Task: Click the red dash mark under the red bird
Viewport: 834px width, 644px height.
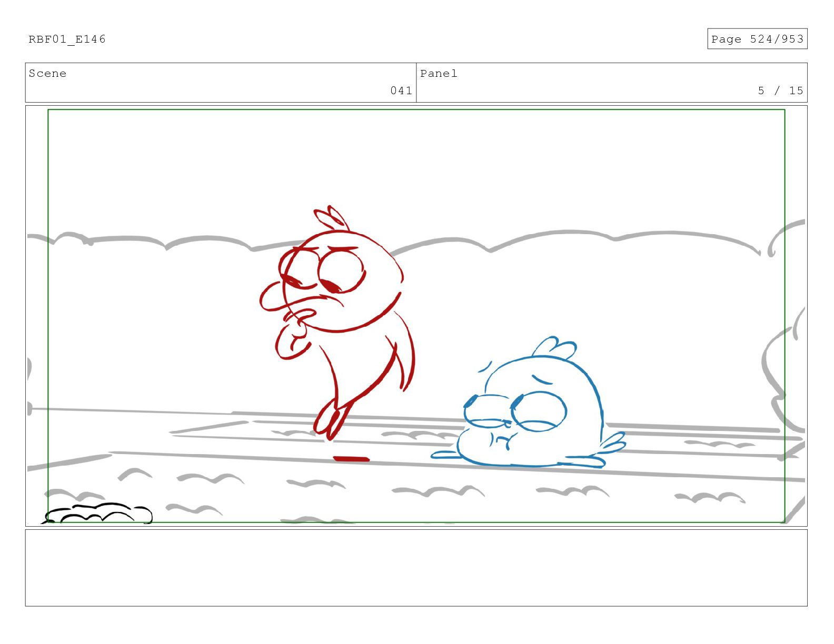Action: tap(351, 459)
